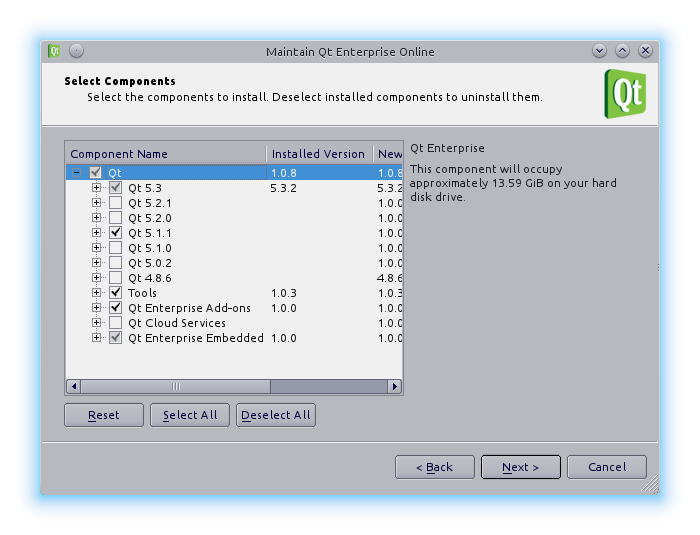Screen dimensions: 700x535
Task: Click the Next button
Action: [x=520, y=467]
